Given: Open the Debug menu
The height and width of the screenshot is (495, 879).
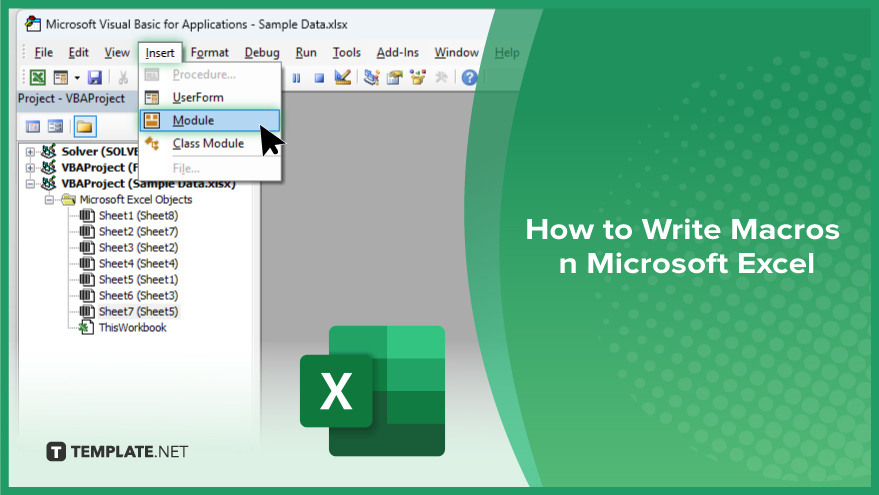Looking at the screenshot, I should pos(262,53).
